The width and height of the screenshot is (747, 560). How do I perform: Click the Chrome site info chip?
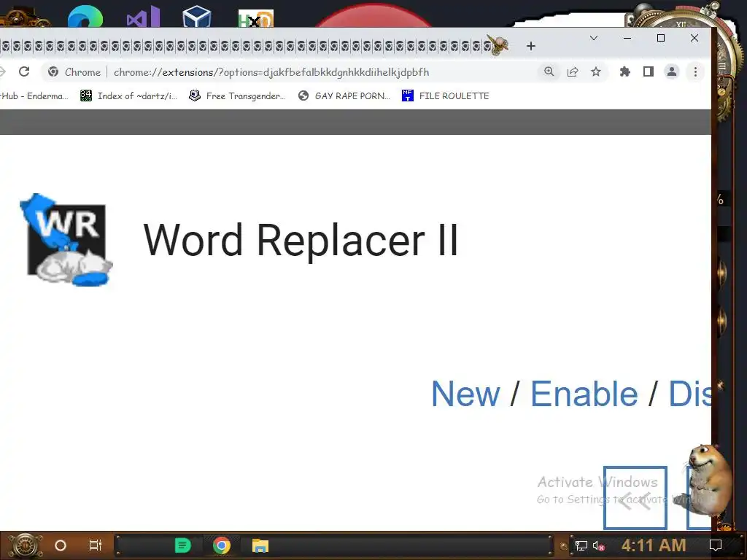pos(74,72)
